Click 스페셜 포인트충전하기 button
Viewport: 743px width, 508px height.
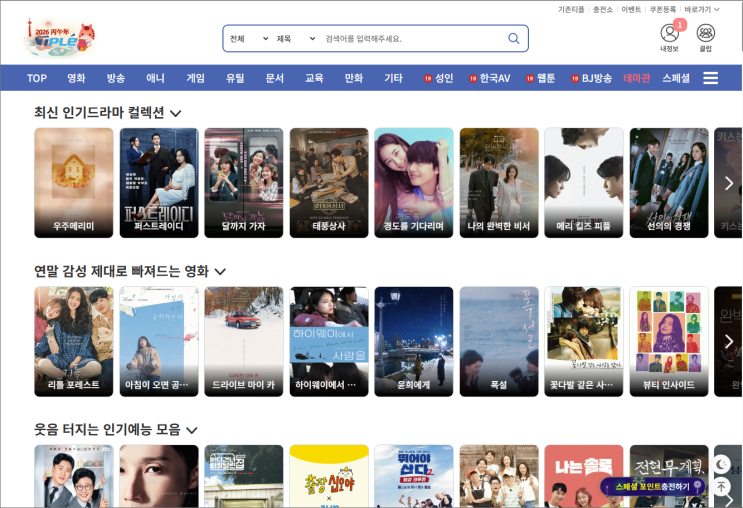pyautogui.click(x=653, y=487)
